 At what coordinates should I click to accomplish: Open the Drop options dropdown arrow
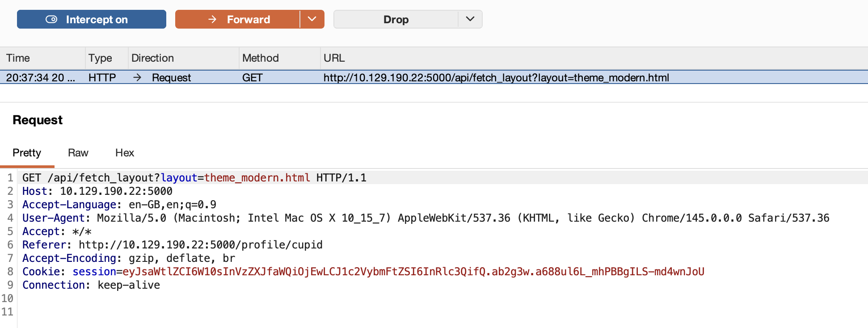click(470, 19)
